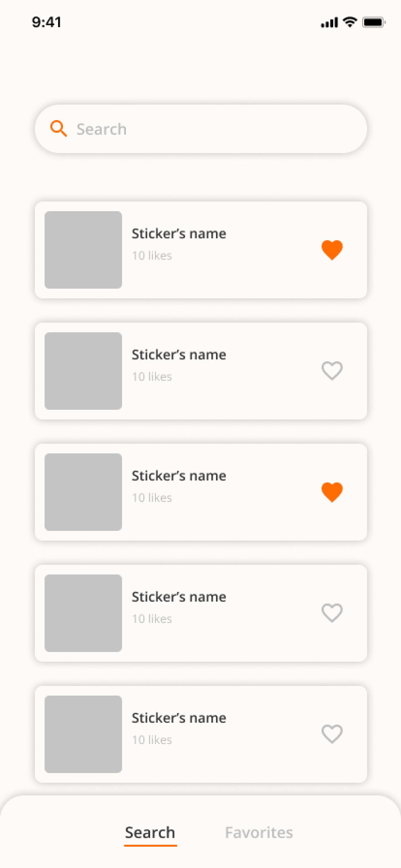Tap the fifth sticker's heart outline
This screenshot has width=401, height=868.
pyautogui.click(x=332, y=734)
